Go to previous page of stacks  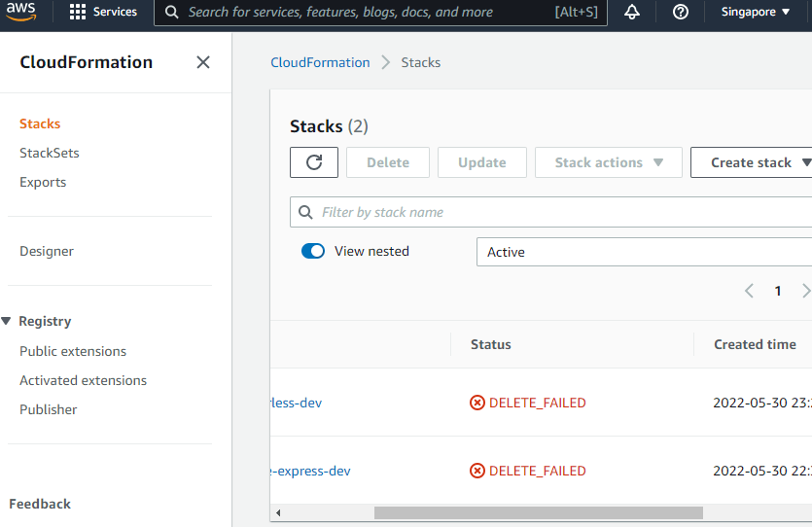coord(749,291)
